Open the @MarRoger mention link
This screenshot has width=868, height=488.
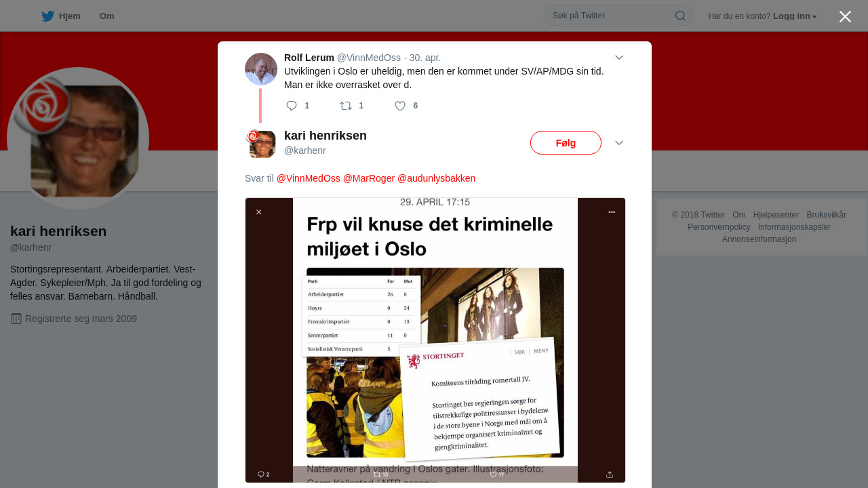369,178
